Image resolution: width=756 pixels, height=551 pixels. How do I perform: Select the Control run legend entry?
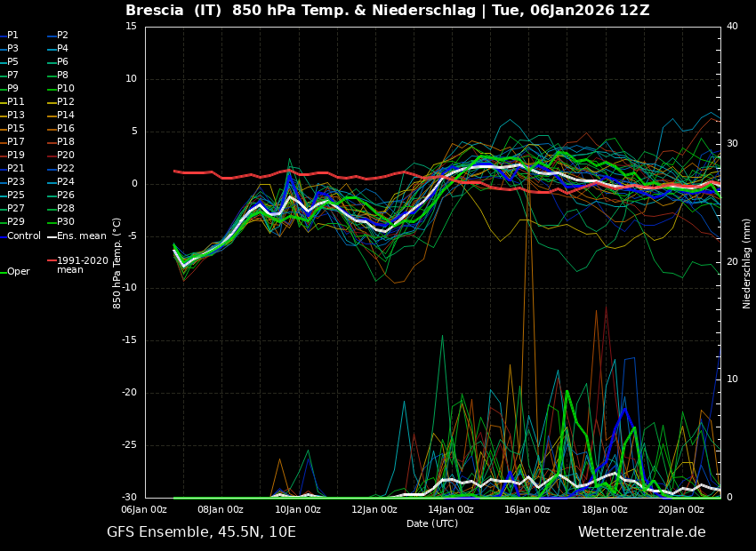pos(24,236)
